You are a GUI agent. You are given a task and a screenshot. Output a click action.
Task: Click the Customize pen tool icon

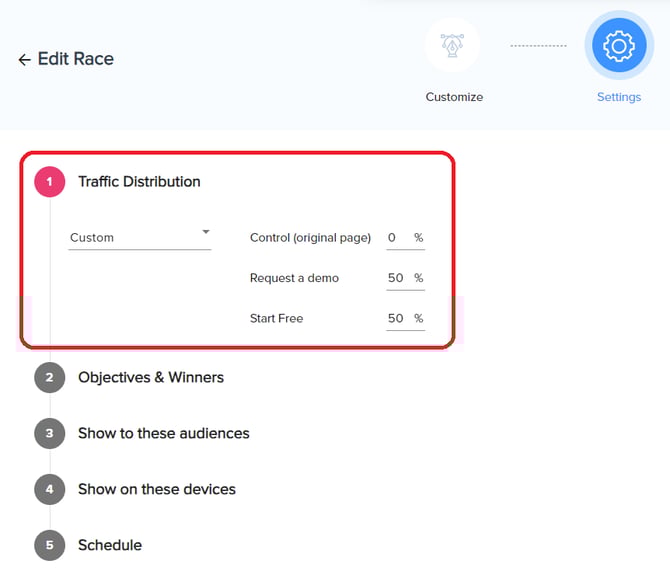(x=452, y=46)
